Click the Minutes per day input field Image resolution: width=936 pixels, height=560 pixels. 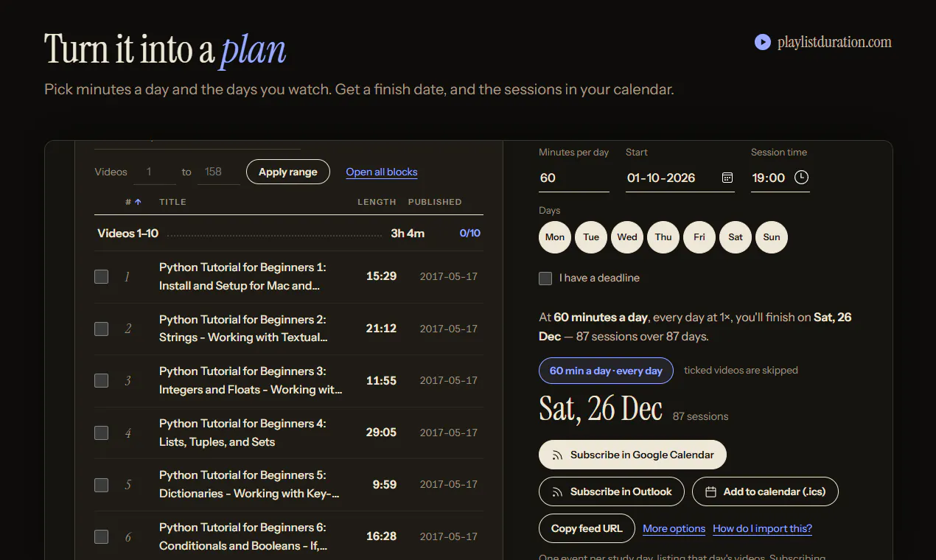[x=574, y=178]
